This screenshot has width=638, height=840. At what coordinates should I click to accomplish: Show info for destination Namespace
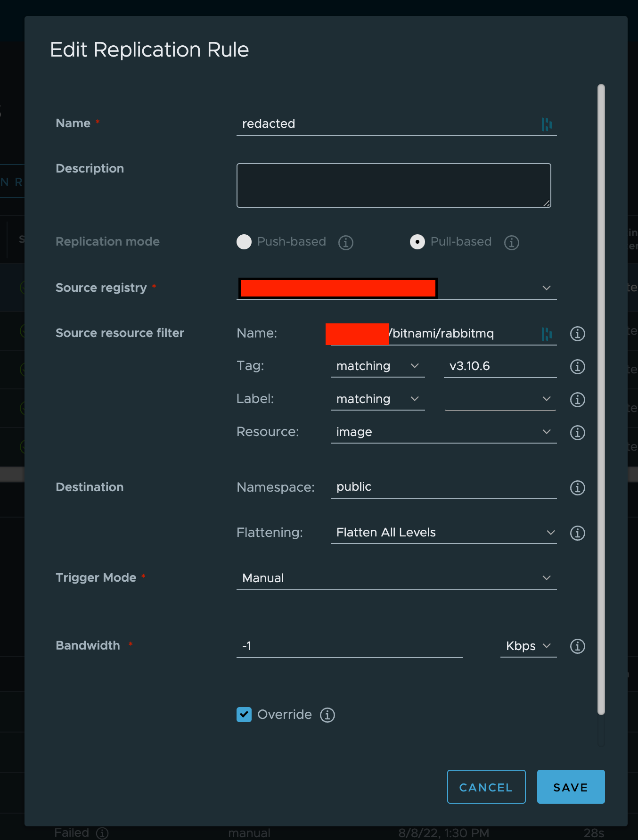pyautogui.click(x=578, y=488)
